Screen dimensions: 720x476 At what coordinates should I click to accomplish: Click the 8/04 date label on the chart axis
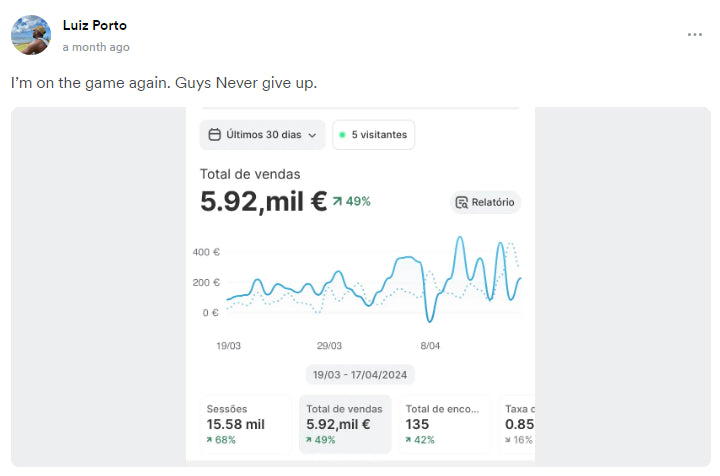430,345
